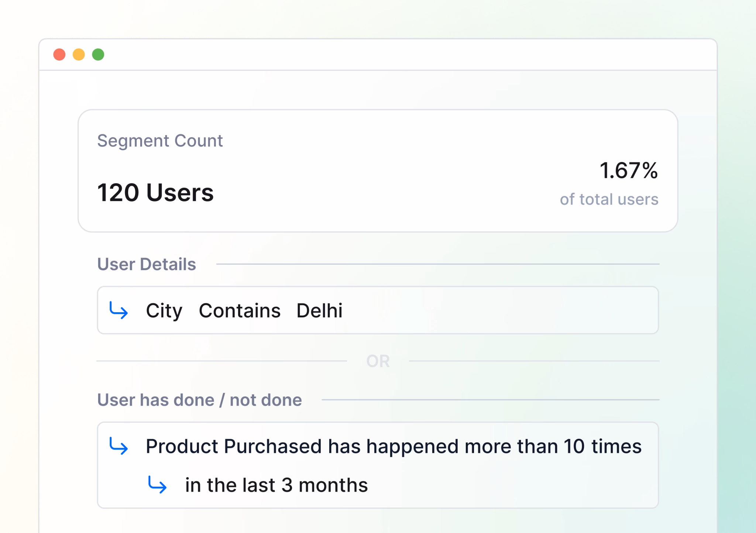Click the red close window dot
The width and height of the screenshot is (756, 533).
[x=59, y=55]
